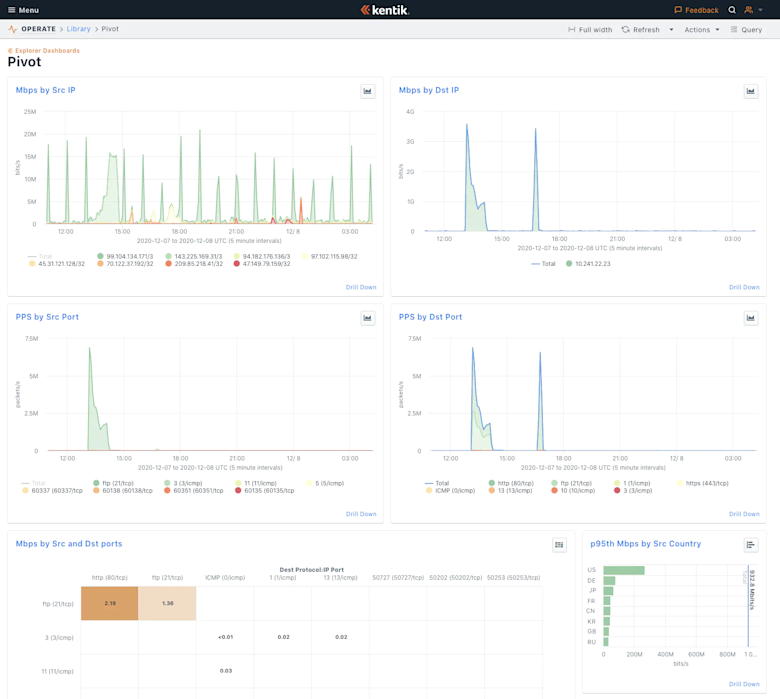The width and height of the screenshot is (780, 699).
Task: Open Mbps by Dst IP panel title
Action: (x=429, y=90)
